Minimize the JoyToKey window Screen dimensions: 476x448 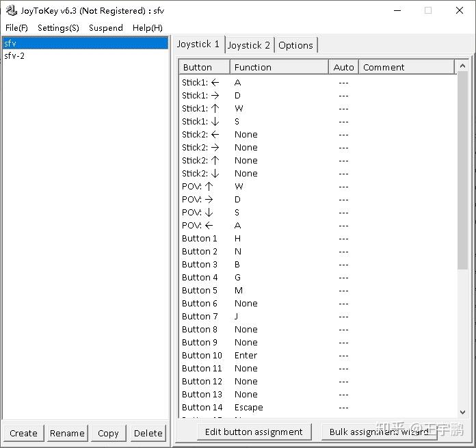(x=397, y=11)
